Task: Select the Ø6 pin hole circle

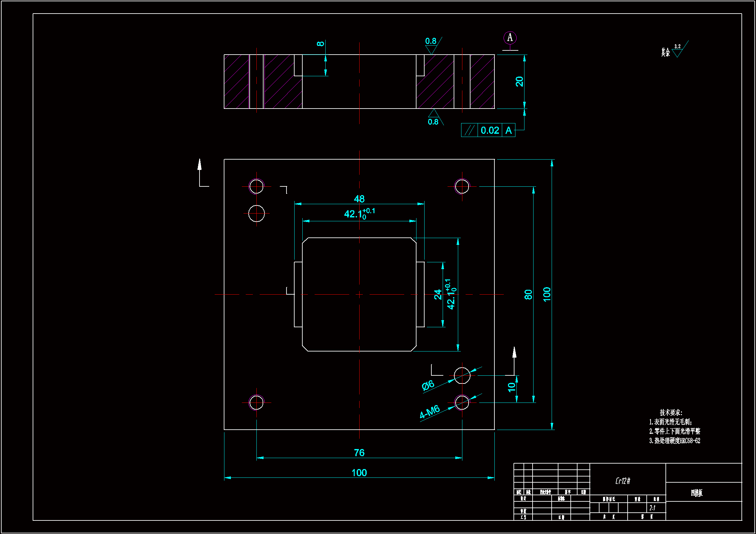Action: 462,375
